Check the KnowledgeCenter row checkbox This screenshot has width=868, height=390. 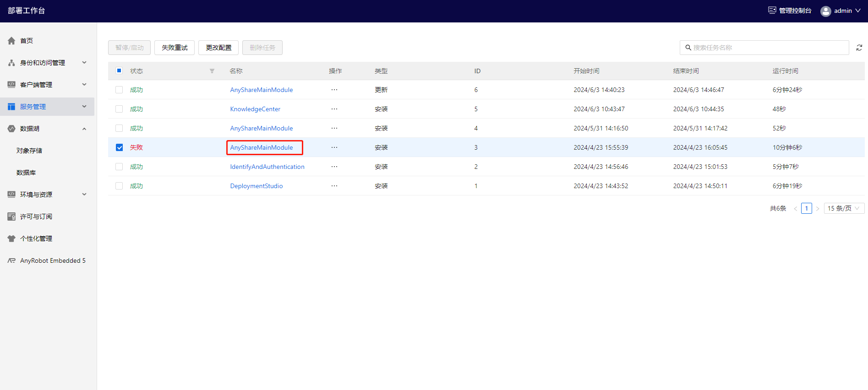pyautogui.click(x=119, y=109)
